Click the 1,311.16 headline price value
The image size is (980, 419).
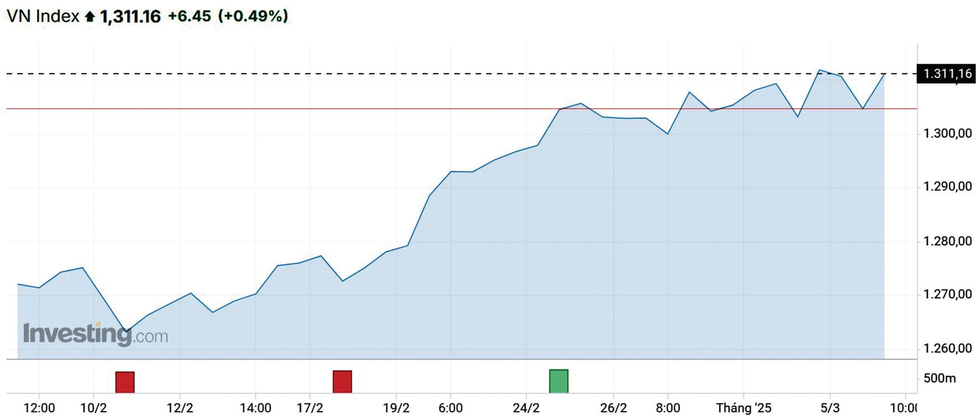(131, 17)
